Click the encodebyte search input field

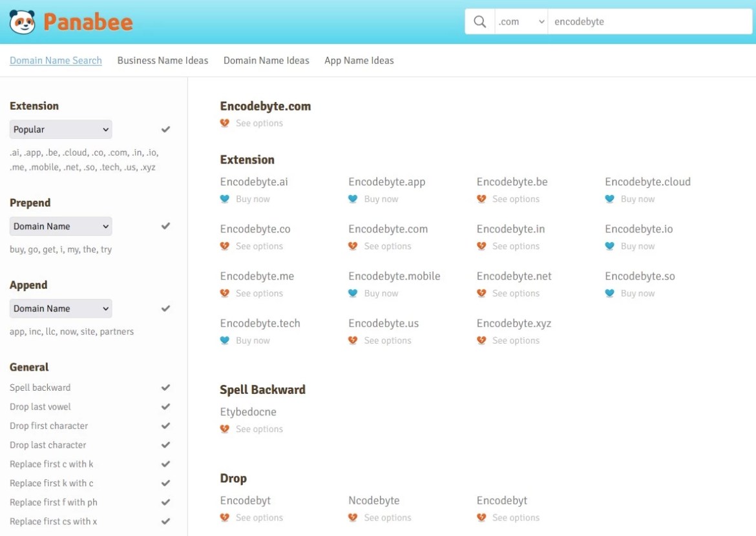pos(650,22)
